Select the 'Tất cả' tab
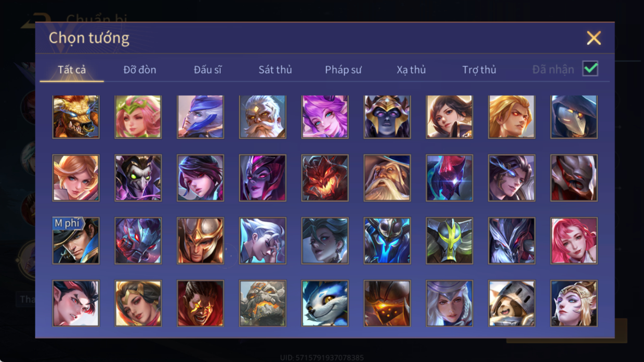 (x=72, y=70)
